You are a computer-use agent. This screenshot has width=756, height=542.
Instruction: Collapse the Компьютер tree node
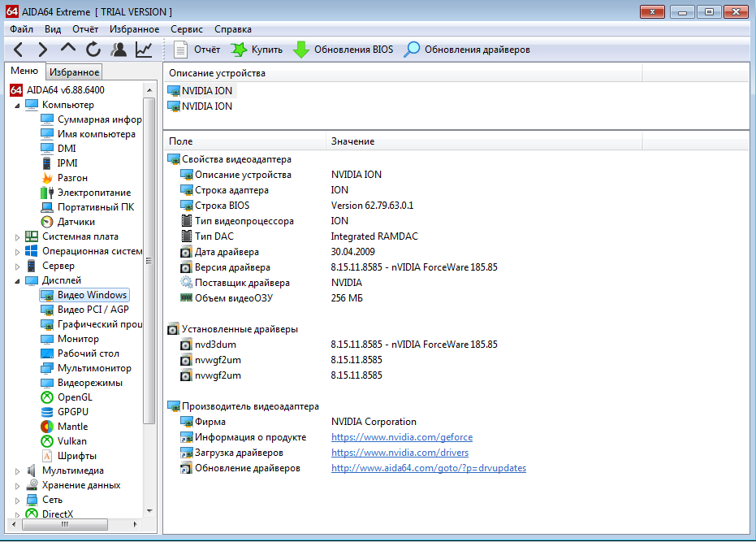[17, 105]
